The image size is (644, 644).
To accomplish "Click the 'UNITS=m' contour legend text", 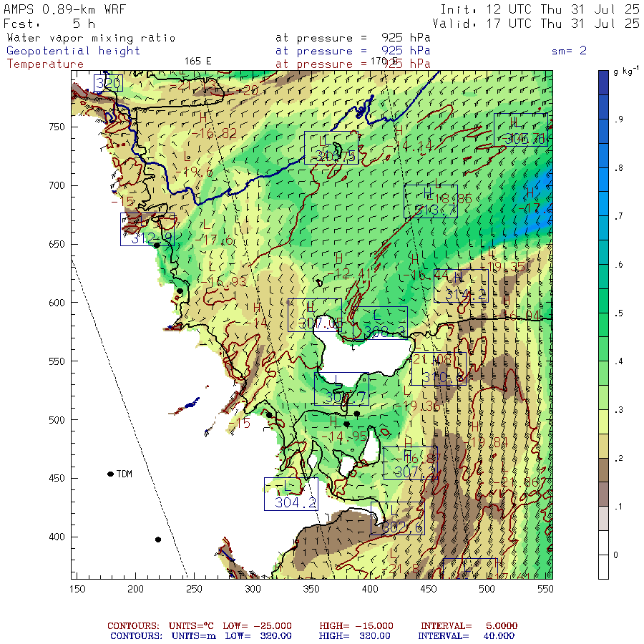I will click(x=194, y=636).
